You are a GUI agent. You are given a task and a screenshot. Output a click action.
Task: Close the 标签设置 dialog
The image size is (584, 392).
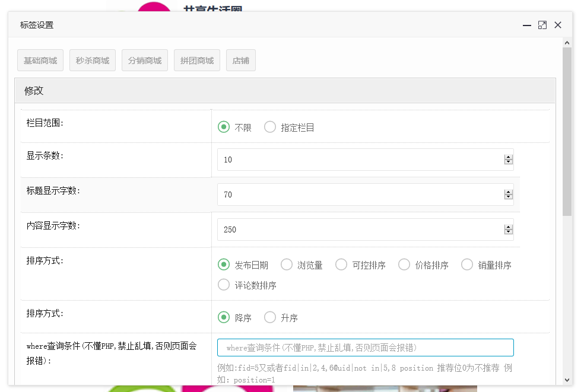point(558,25)
